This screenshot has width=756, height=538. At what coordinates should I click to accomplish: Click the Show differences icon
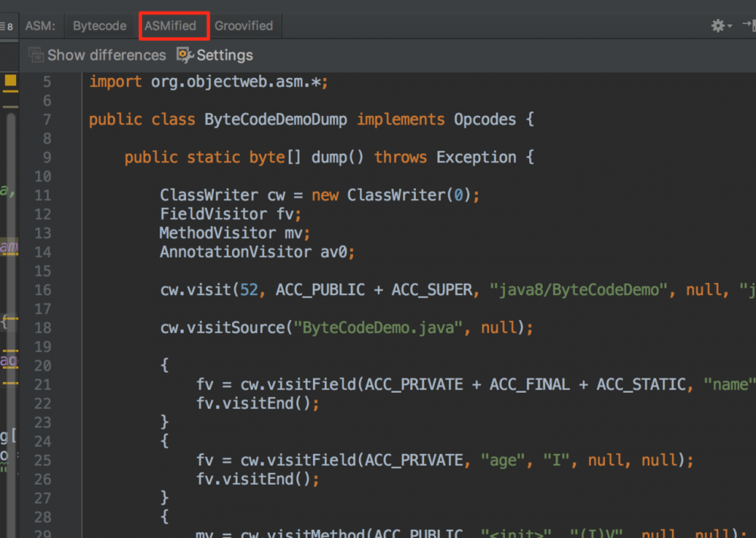click(x=36, y=55)
